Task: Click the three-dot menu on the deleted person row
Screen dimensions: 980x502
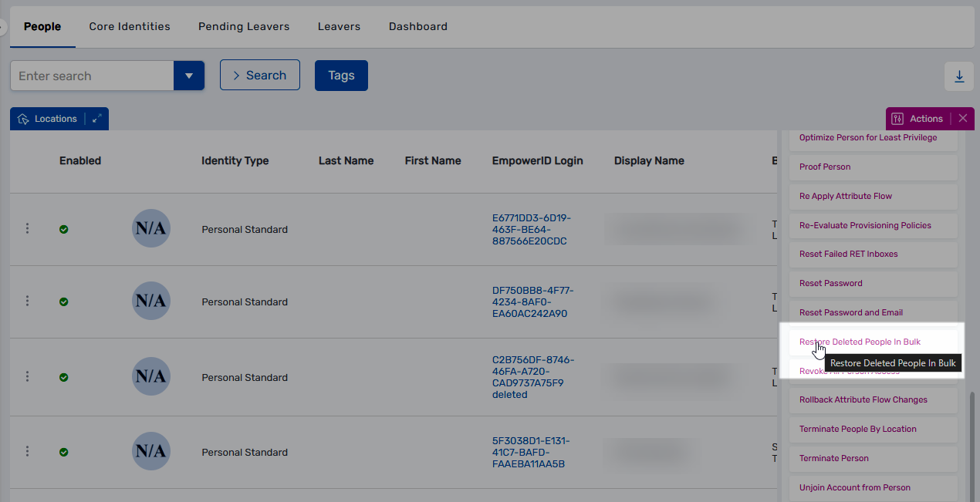Action: [x=27, y=376]
